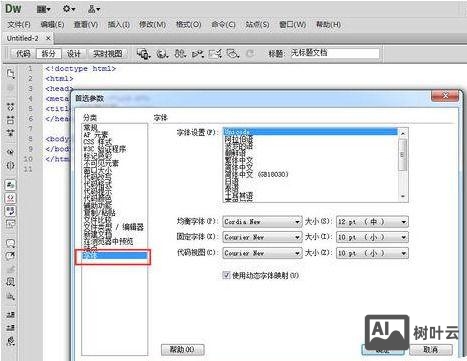Click Expand All icon in coding toolbar
The image size is (467, 361).
click(x=10, y=133)
